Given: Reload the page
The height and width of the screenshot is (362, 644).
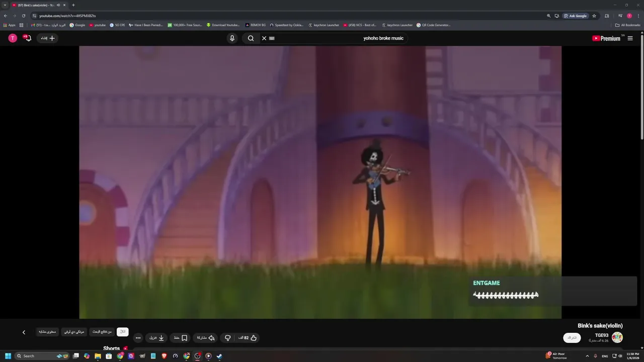Looking at the screenshot, I should (x=23, y=16).
